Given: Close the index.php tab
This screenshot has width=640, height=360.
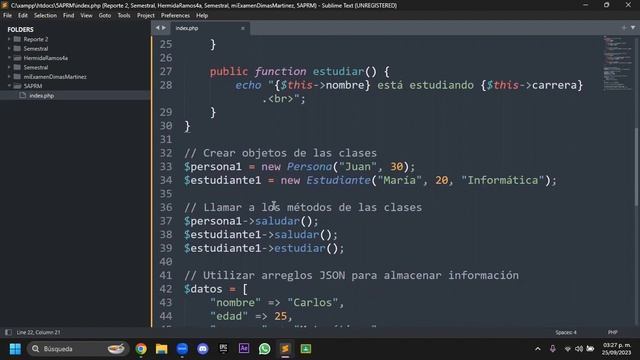Looking at the screenshot, I should [x=243, y=28].
